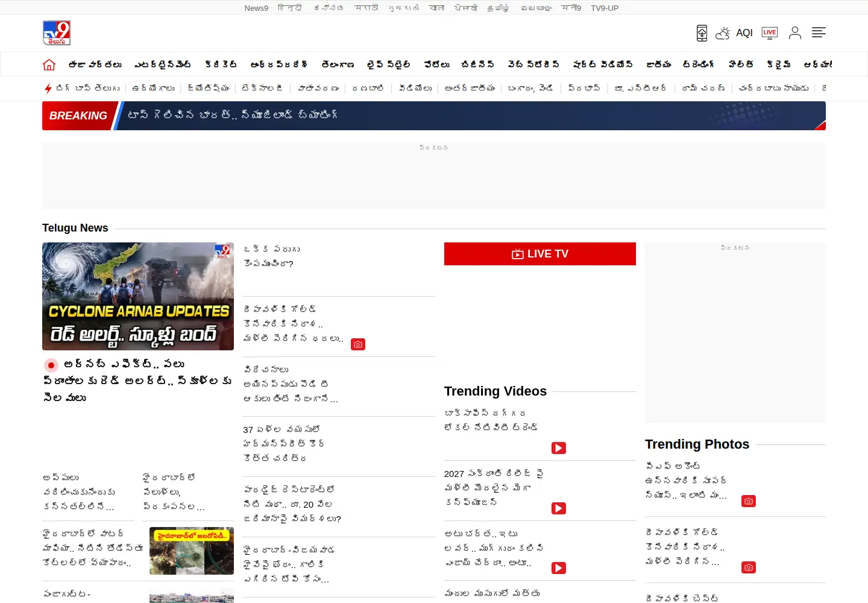This screenshot has height=603, width=868.
Task: Switch to the Hindi (हिन्दी) edition
Action: click(x=290, y=8)
